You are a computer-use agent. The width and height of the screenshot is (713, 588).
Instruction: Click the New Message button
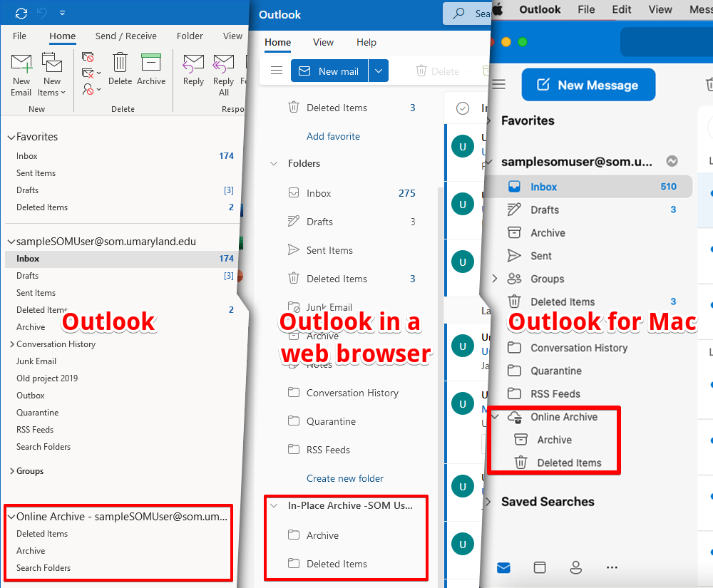point(588,85)
